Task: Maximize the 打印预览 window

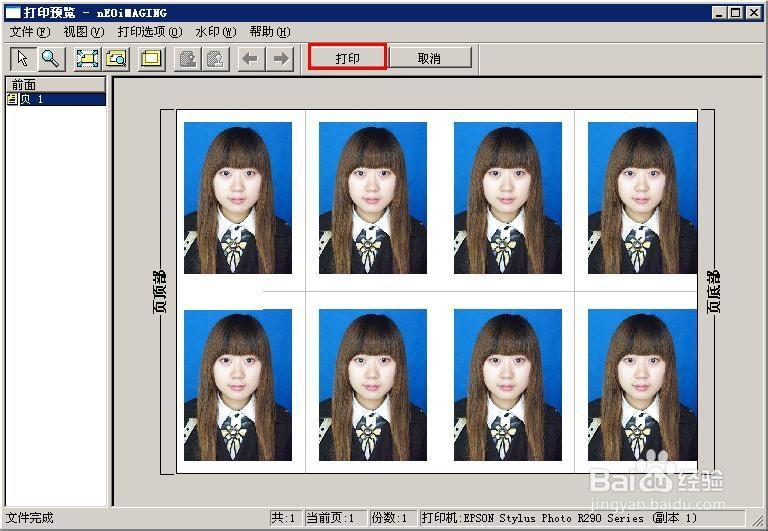Action: click(735, 13)
